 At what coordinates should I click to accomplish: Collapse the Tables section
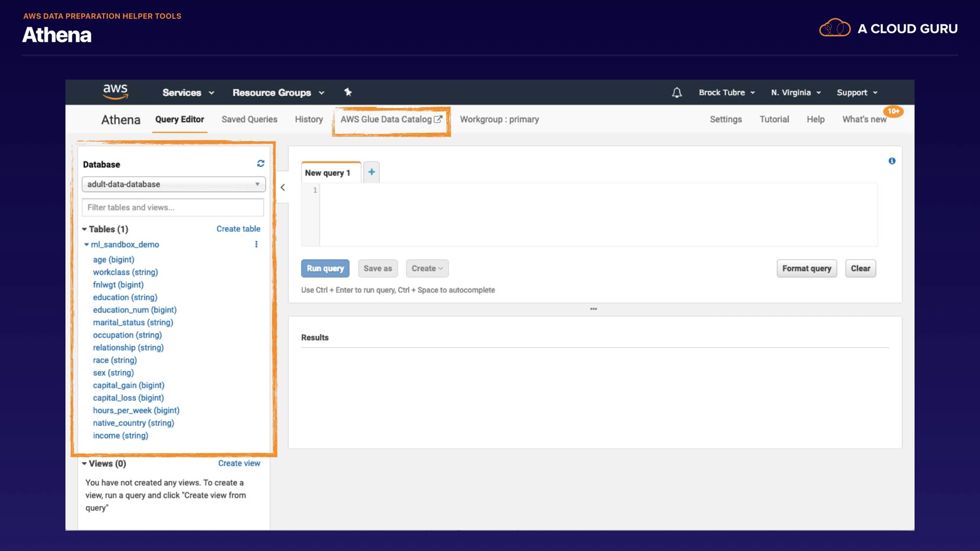[x=84, y=230]
